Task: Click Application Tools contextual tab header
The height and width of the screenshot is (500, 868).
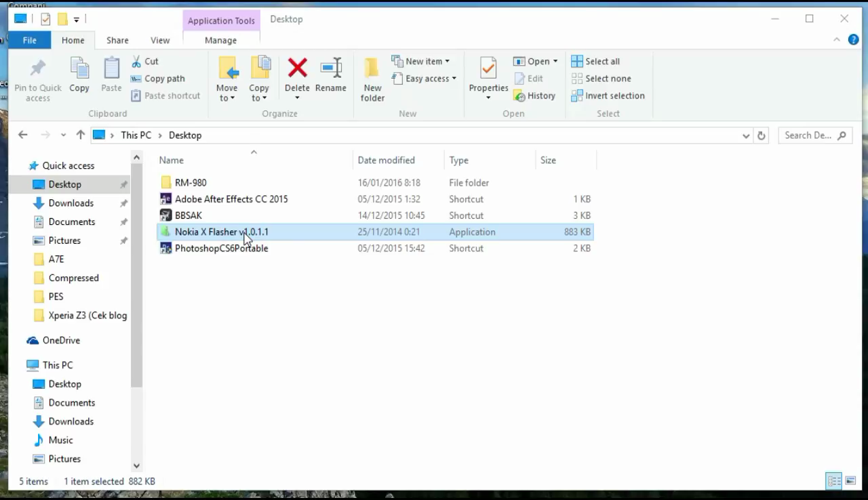Action: [221, 20]
